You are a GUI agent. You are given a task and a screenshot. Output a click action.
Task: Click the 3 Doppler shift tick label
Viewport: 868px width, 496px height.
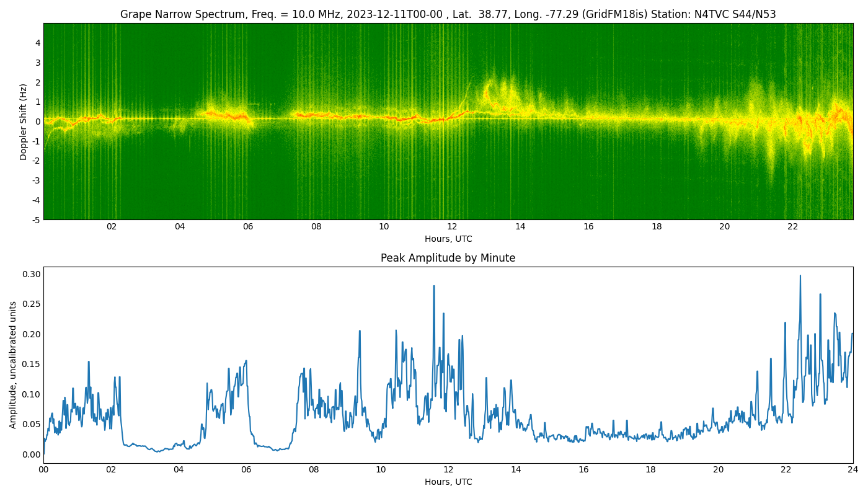point(38,63)
